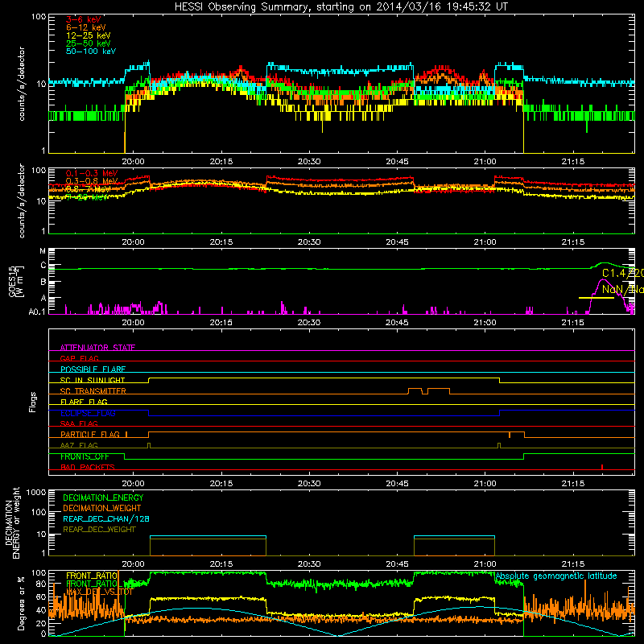644x644 pixels.
Task: Click the HESSI Observing Summary title text
Action: coord(341,7)
